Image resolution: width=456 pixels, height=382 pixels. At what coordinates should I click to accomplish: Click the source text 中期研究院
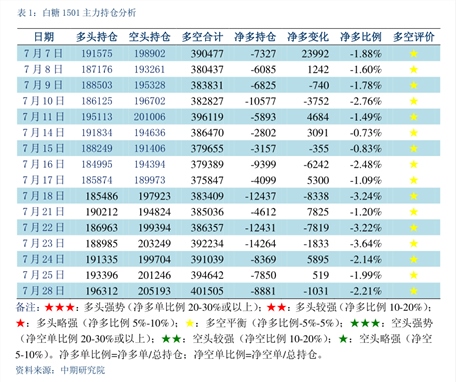(x=83, y=370)
